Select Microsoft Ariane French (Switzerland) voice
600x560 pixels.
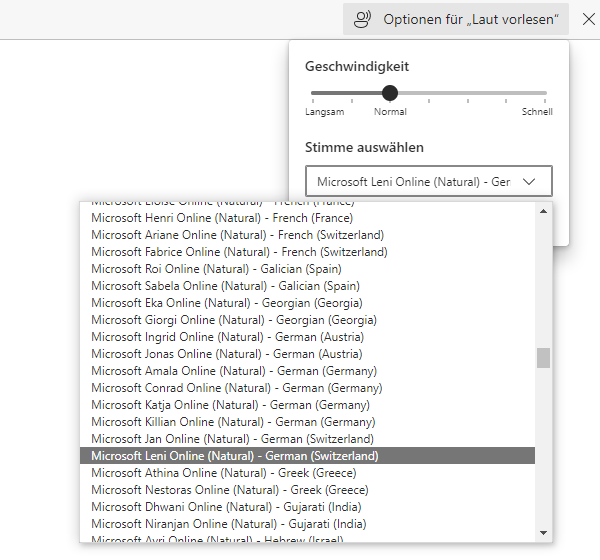point(307,235)
